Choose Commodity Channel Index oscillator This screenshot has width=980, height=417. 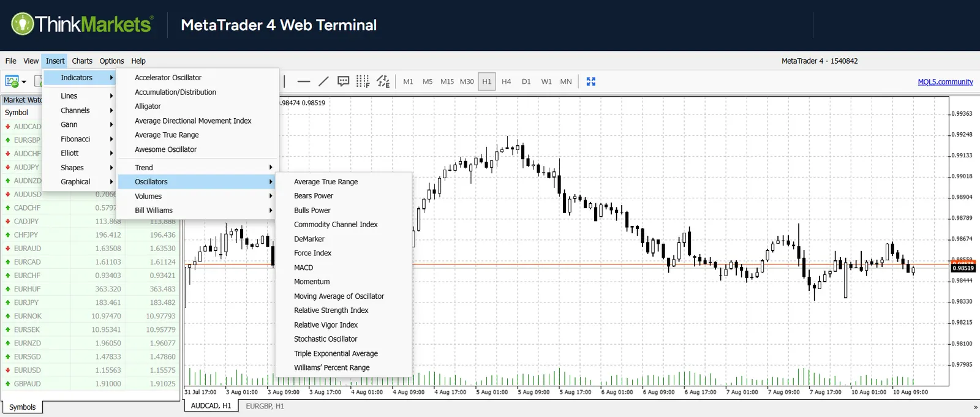click(344, 225)
